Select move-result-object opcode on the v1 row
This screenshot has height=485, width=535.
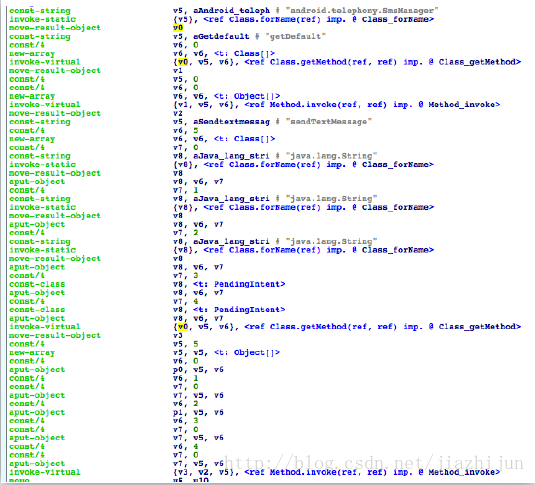(x=55, y=70)
